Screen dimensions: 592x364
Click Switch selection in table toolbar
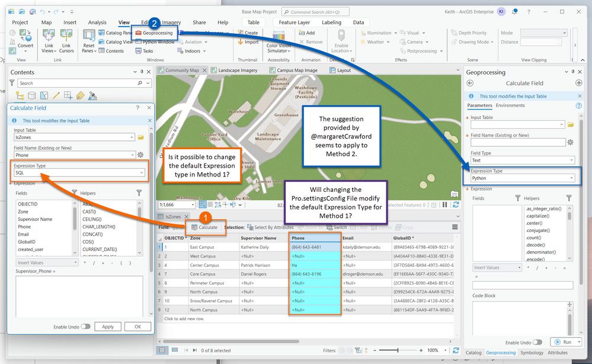pos(337,227)
